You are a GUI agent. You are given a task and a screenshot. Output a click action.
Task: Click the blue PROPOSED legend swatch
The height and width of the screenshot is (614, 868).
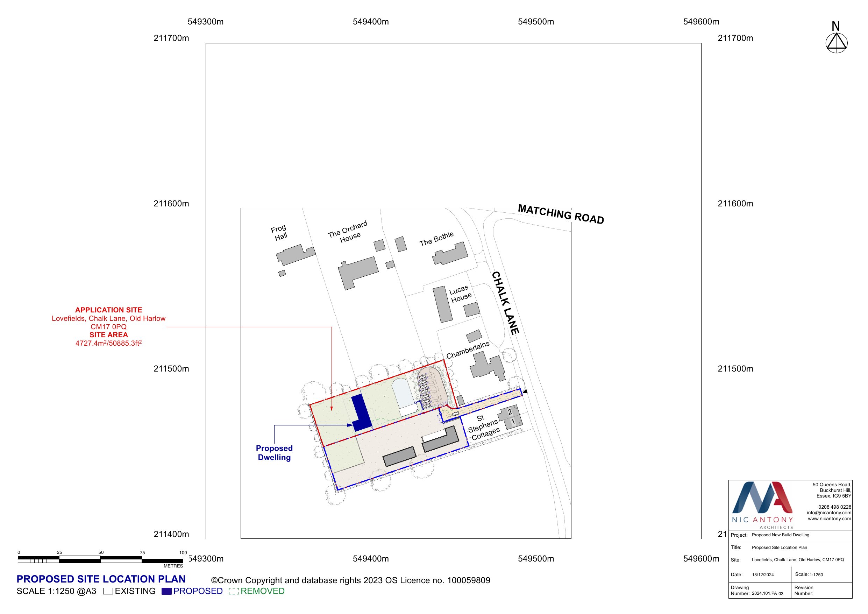click(166, 591)
